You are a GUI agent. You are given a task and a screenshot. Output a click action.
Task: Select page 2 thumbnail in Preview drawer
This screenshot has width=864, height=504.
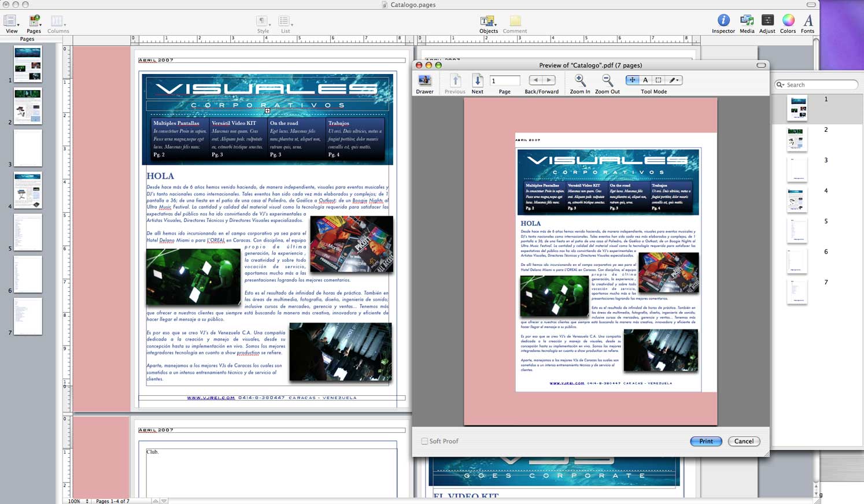797,139
